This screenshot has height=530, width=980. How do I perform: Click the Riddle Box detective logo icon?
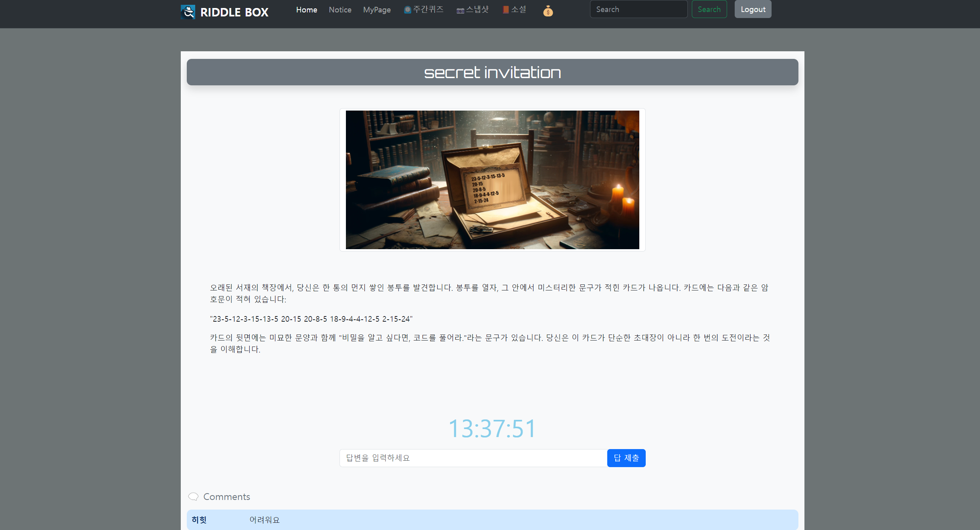tap(188, 12)
